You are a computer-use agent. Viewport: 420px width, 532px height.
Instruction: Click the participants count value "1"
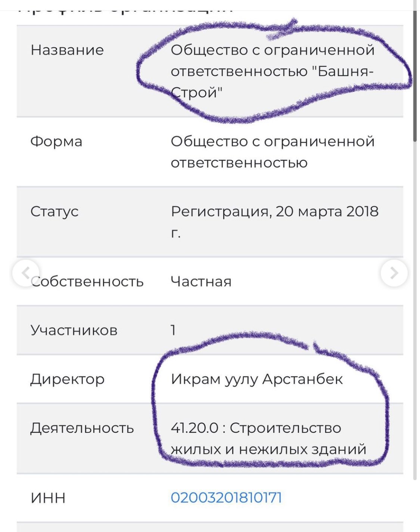(x=173, y=330)
